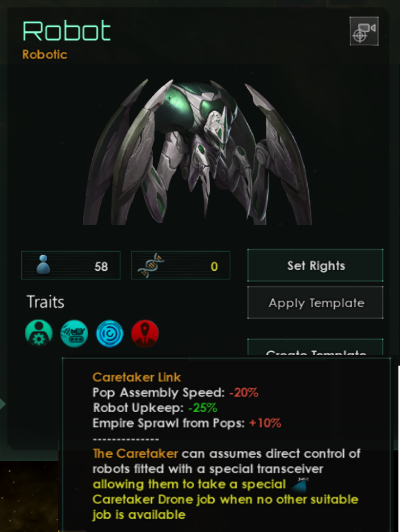Select the green person-with-gear trait icon
The image size is (400, 532).
[x=39, y=333]
